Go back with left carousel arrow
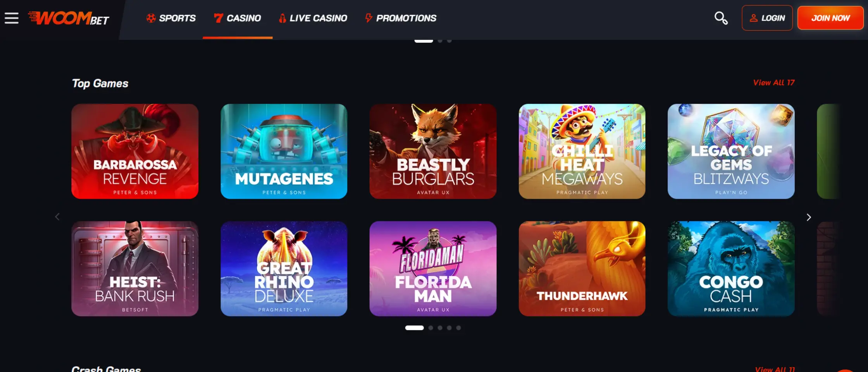 tap(57, 217)
